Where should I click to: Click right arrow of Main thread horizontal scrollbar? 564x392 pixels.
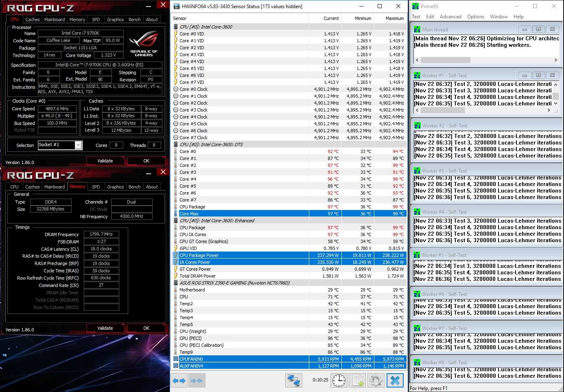click(555, 60)
